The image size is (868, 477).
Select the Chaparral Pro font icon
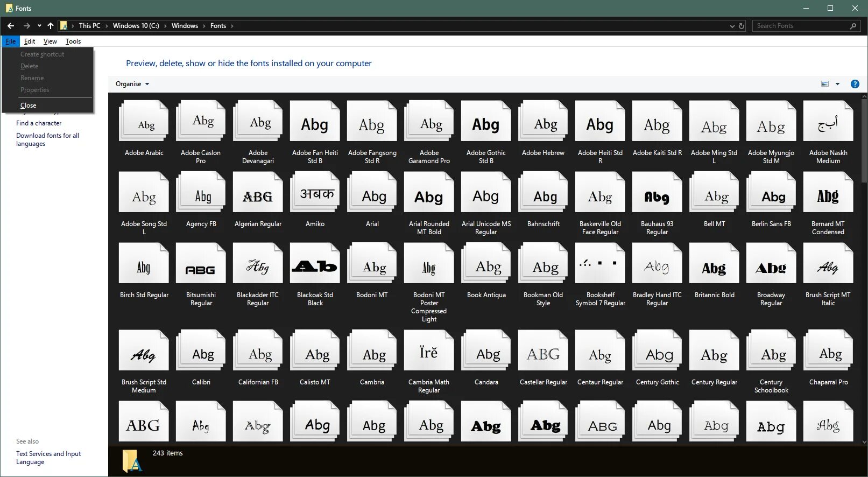(828, 351)
